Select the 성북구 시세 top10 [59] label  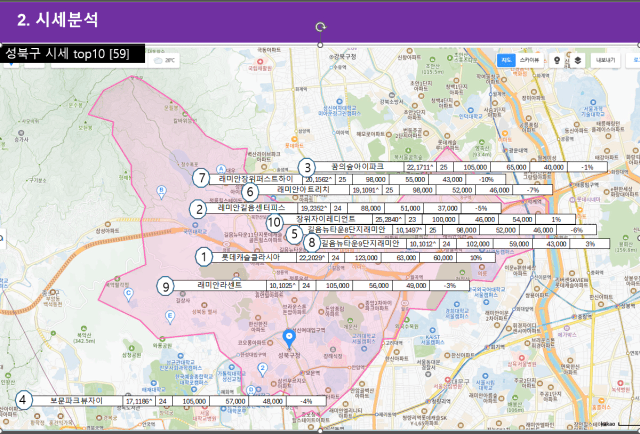pyautogui.click(x=72, y=53)
